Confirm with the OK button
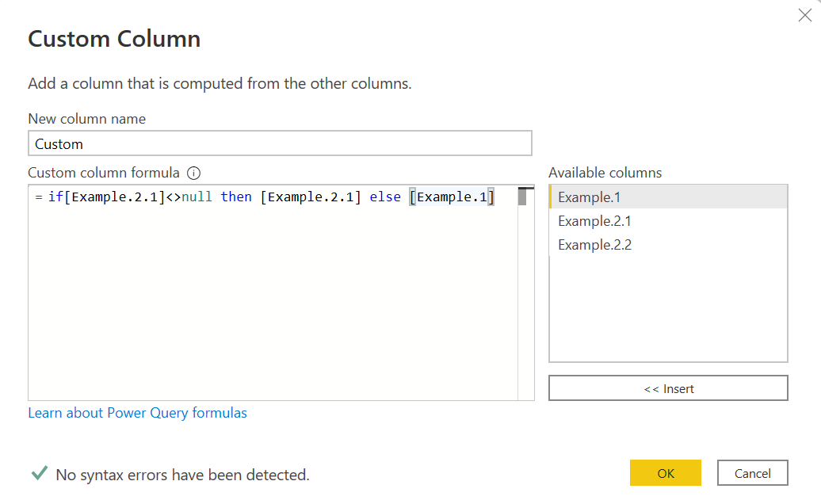The height and width of the screenshot is (504, 821). pyautogui.click(x=666, y=473)
